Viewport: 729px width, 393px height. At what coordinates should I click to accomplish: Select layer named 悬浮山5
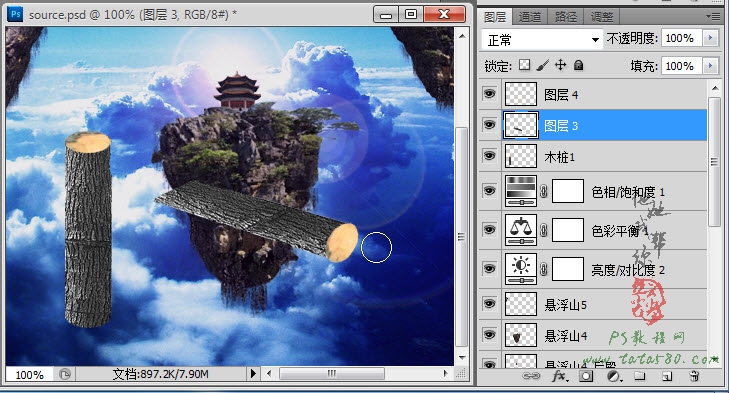pos(565,305)
